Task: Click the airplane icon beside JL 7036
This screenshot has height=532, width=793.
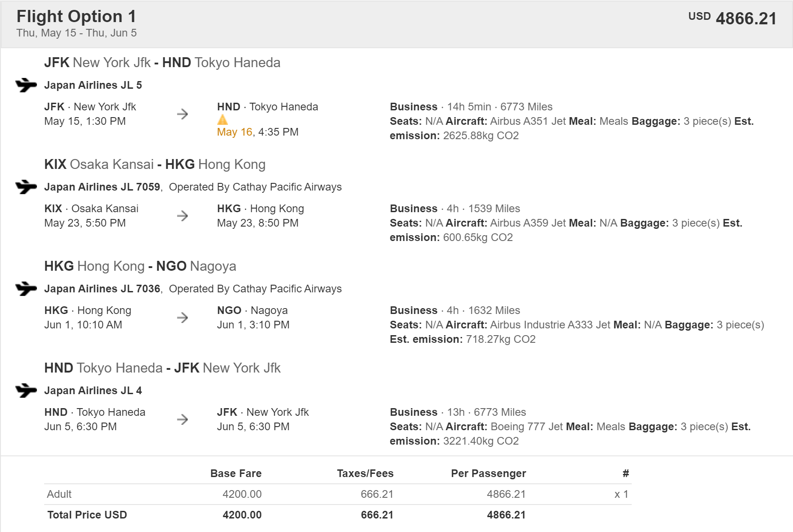Action: tap(26, 288)
